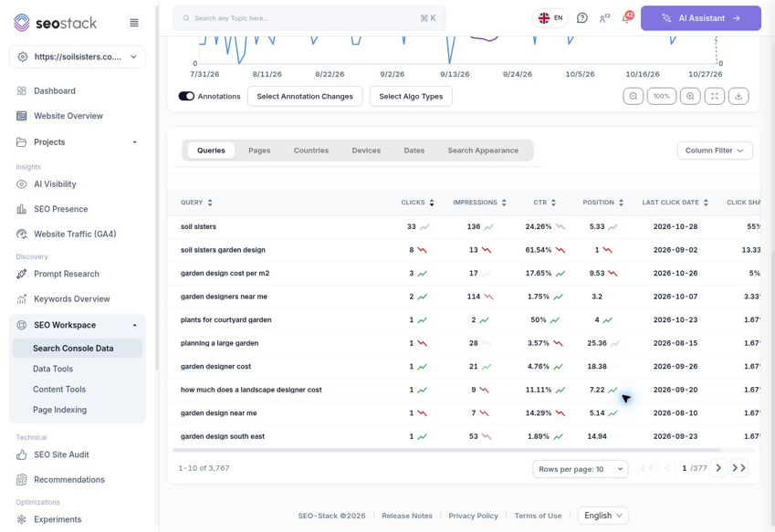Toggle the Annotations switch off
Viewport: 775px width, 532px height.
(x=186, y=97)
